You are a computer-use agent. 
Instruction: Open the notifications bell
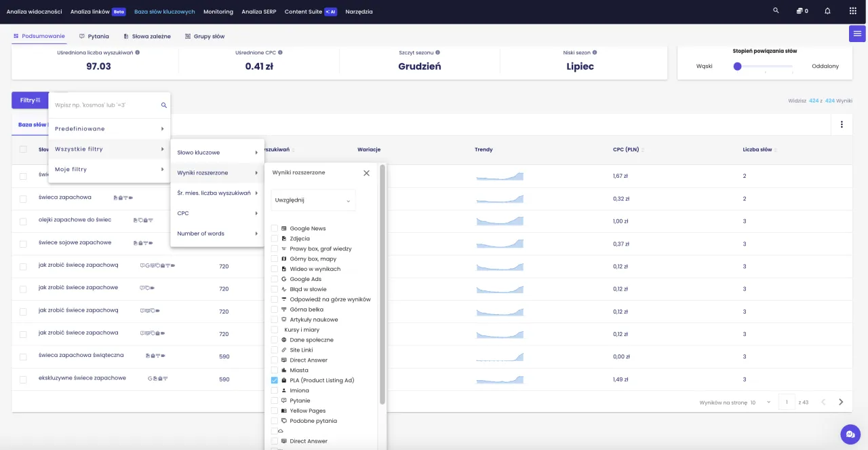pos(827,11)
